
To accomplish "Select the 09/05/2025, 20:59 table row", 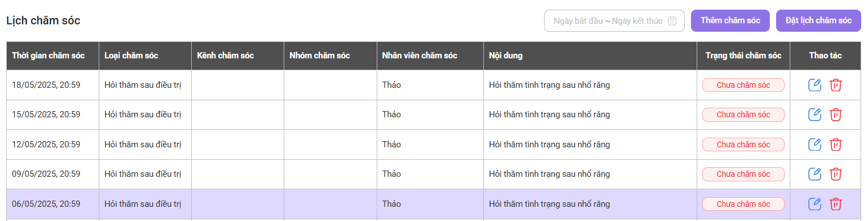I will click(x=434, y=174).
